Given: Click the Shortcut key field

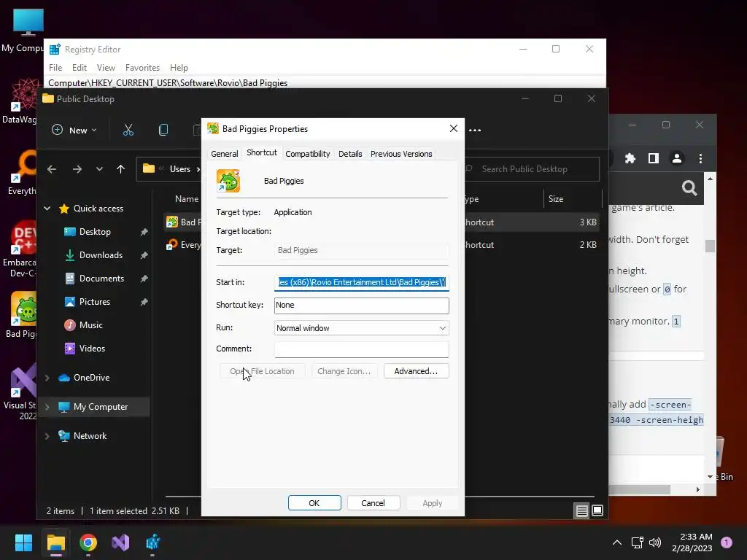Looking at the screenshot, I should [x=362, y=306].
